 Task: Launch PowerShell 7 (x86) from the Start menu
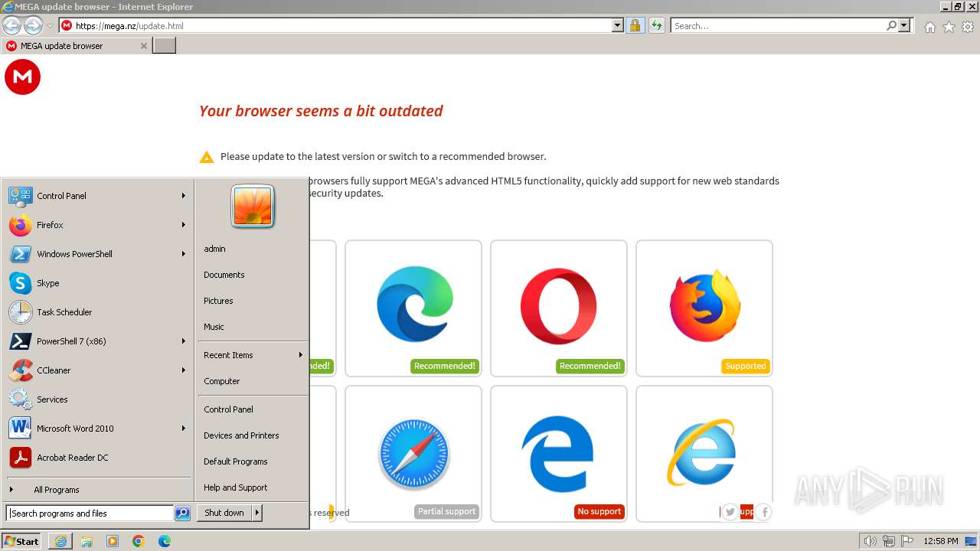click(97, 341)
